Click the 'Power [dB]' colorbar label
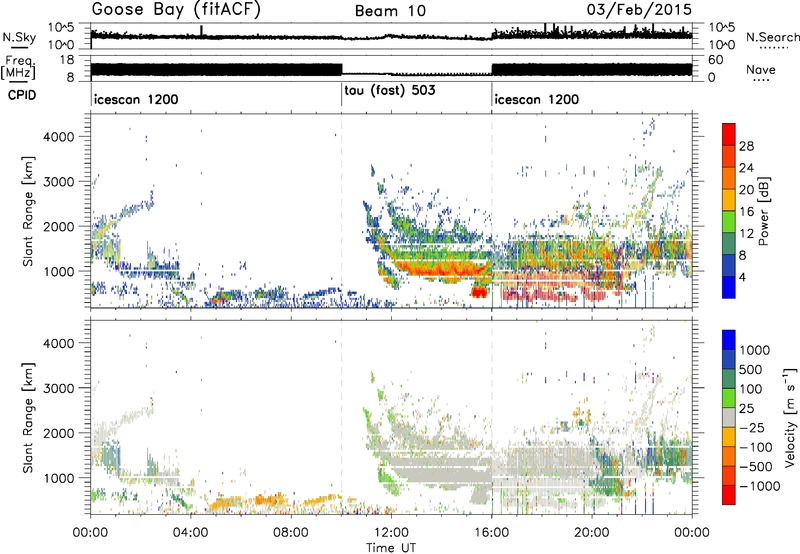Viewport: 800px width, 554px height. pos(763,211)
